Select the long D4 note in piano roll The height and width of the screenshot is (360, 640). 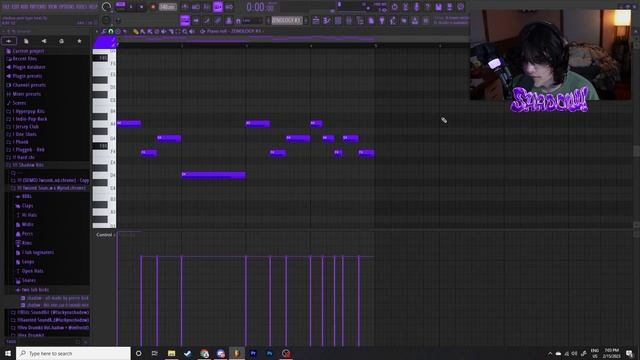213,175
